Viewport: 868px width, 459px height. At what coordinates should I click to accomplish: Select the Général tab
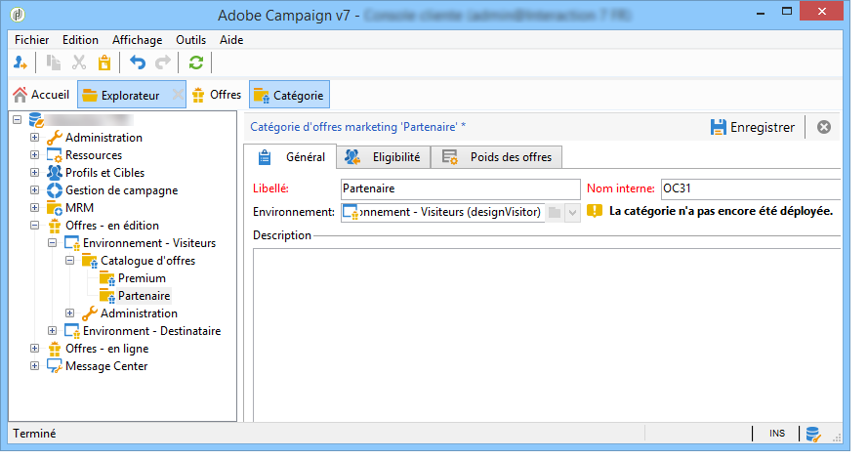tap(290, 157)
